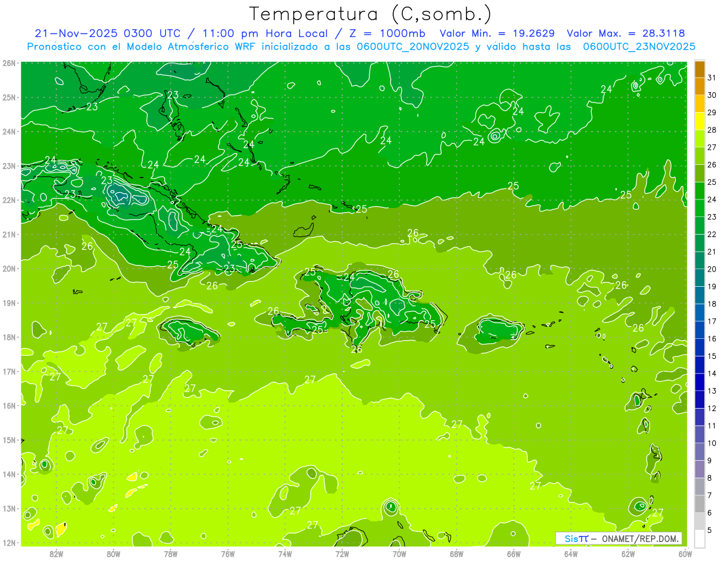Click the dark orange swatch above legend 31
Image resolution: width=728 pixels, height=562 pixels.
click(x=699, y=69)
